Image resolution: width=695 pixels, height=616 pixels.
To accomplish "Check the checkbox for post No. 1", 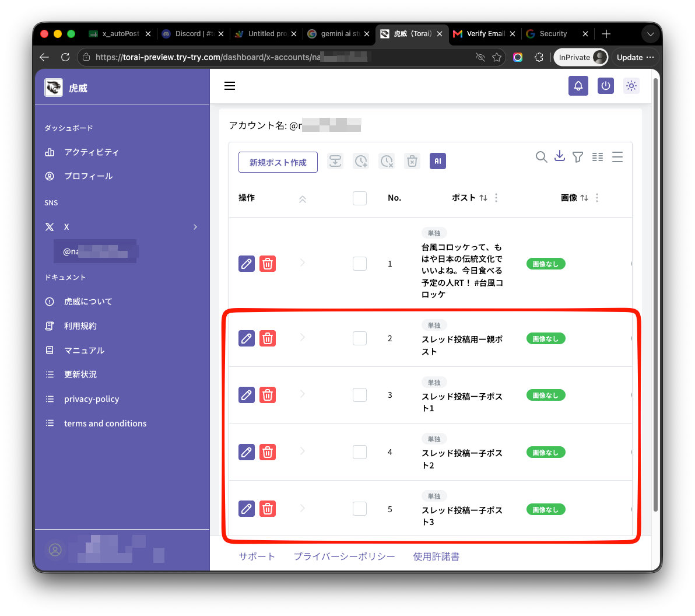I will pyautogui.click(x=360, y=264).
